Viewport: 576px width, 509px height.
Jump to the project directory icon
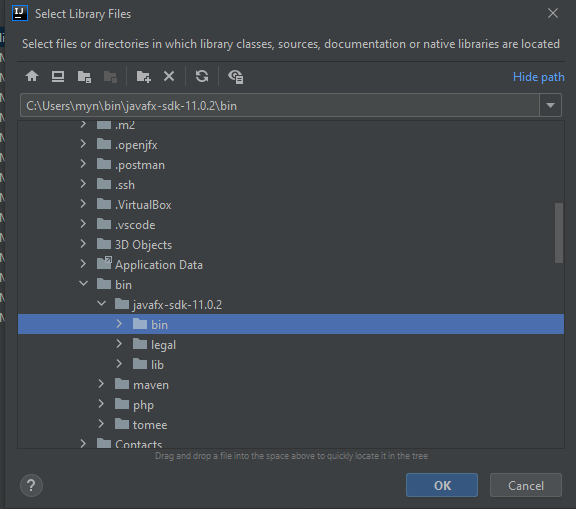pyautogui.click(x=84, y=77)
